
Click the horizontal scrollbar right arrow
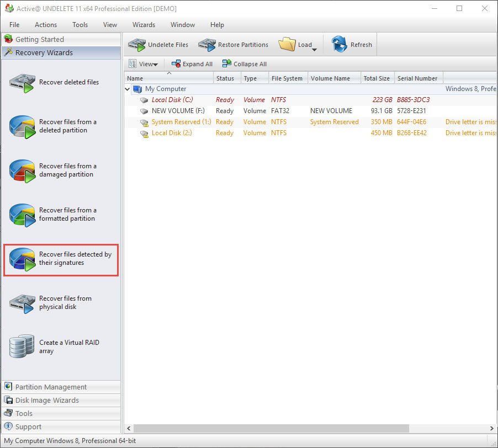pyautogui.click(x=491, y=428)
